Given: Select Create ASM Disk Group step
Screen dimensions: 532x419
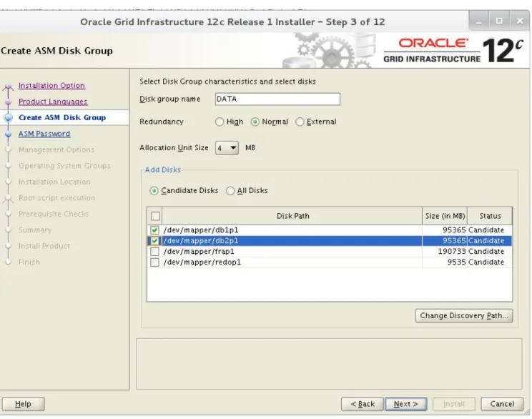Looking at the screenshot, I should [62, 117].
